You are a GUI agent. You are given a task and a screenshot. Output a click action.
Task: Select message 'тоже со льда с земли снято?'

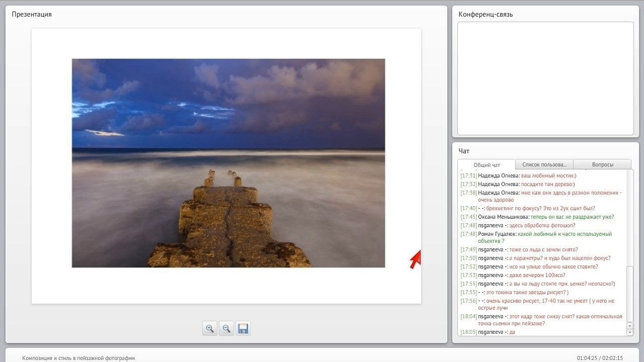(543, 249)
